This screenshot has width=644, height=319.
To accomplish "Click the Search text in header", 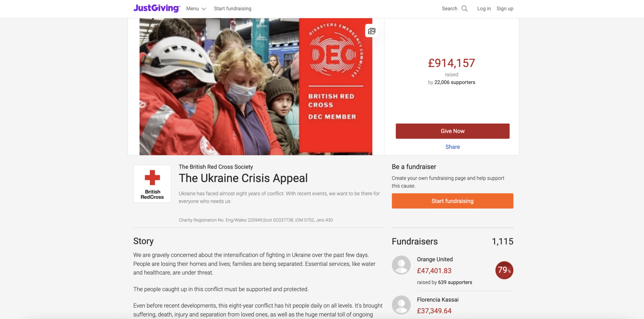I will click(449, 9).
